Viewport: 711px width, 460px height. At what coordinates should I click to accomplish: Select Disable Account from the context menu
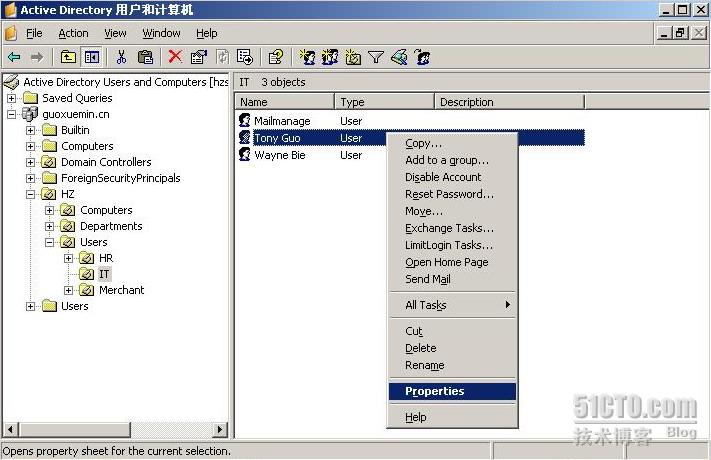click(453, 177)
